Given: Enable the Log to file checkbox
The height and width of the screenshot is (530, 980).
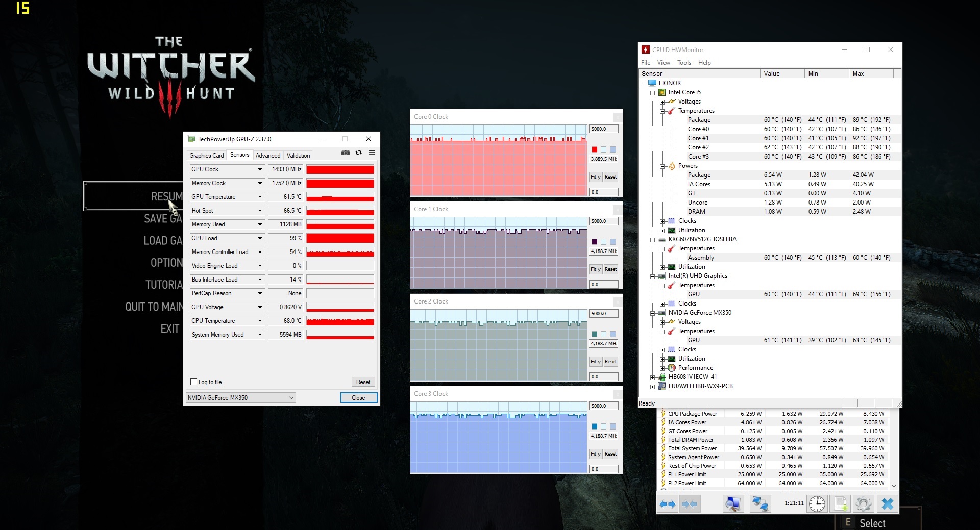Looking at the screenshot, I should click(193, 382).
